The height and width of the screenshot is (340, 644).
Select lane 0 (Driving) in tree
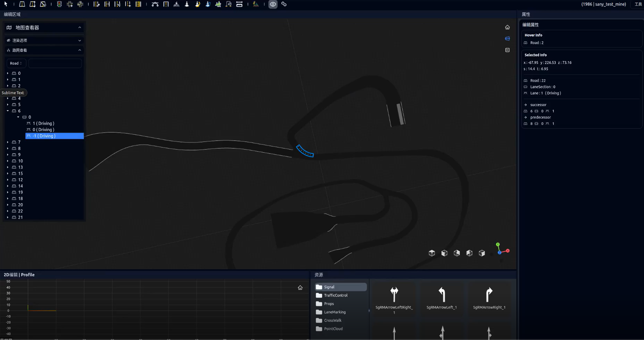(x=55, y=129)
